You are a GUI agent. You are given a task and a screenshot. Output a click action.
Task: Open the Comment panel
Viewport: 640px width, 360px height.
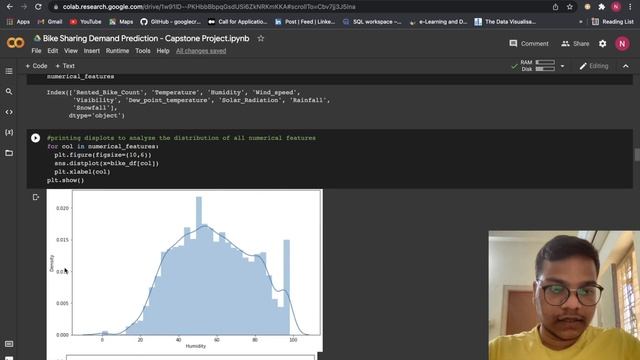[x=529, y=44]
